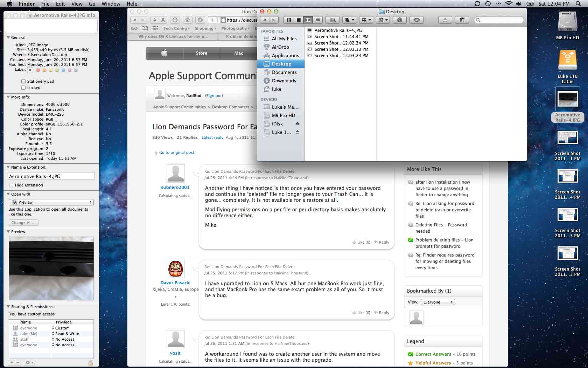
Task: Increase text size in Safari toolbar
Action: click(x=163, y=20)
